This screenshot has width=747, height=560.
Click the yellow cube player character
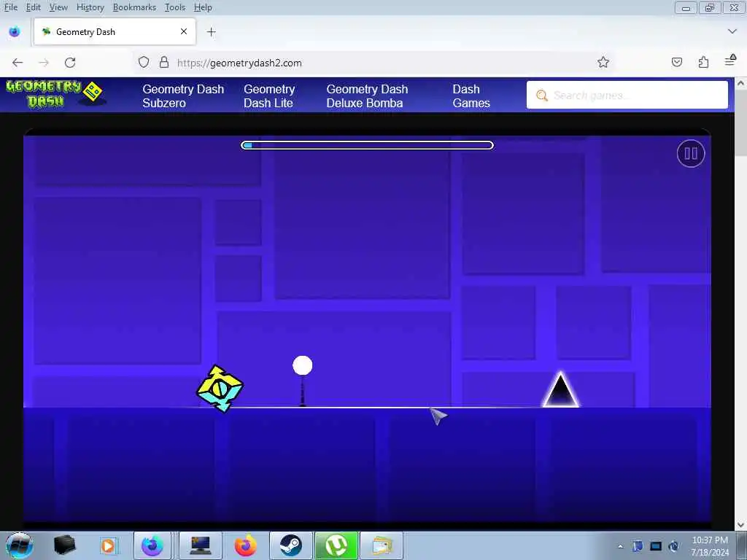click(x=220, y=389)
